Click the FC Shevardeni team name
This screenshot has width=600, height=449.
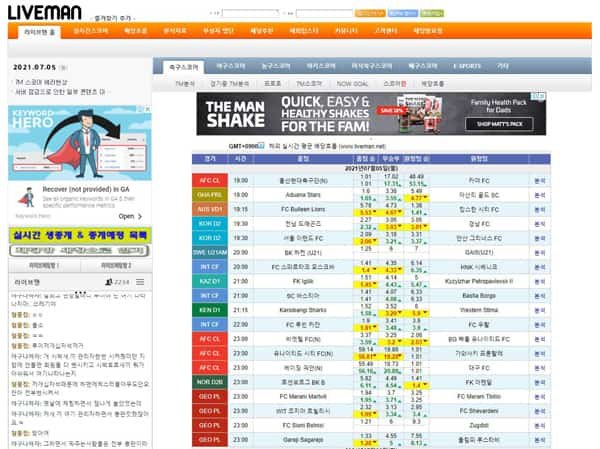pyautogui.click(x=479, y=411)
